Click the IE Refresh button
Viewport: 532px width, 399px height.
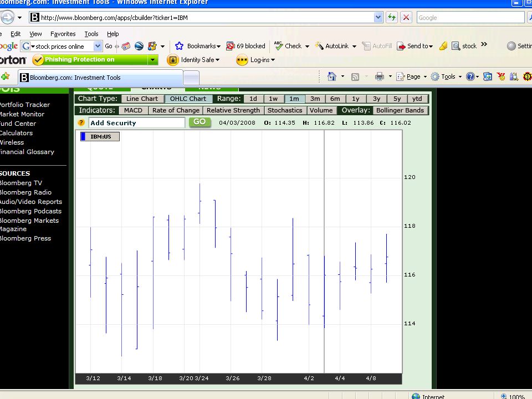pos(392,17)
